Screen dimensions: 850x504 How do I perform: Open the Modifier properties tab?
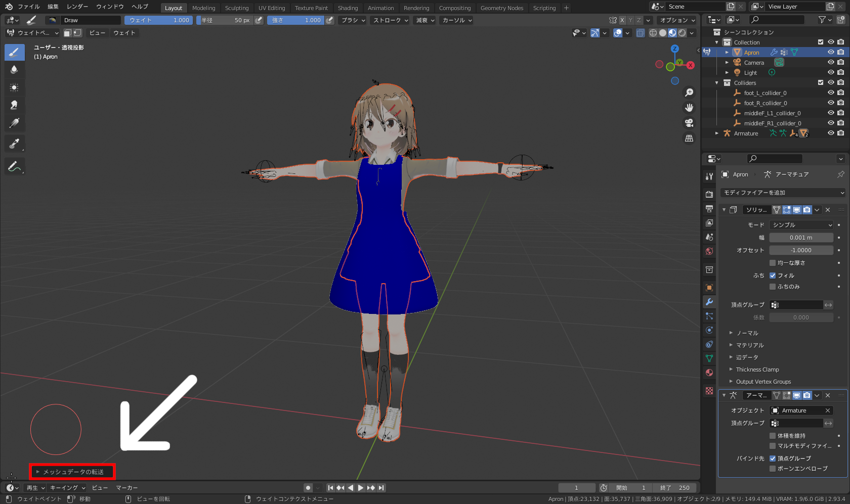click(x=709, y=302)
